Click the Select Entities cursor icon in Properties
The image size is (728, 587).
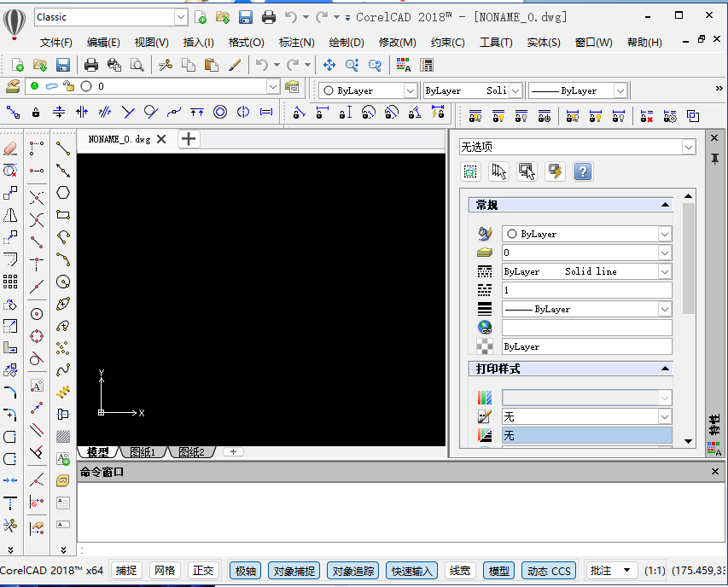tap(498, 171)
